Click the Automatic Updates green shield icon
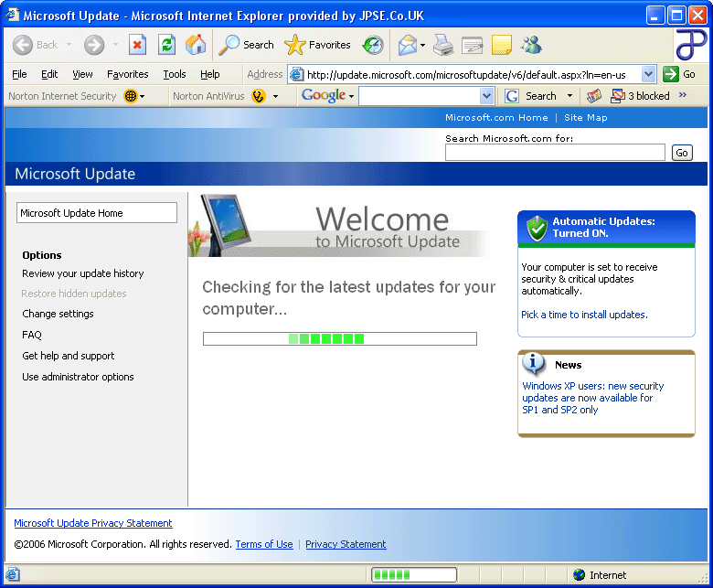Image resolution: width=713 pixels, height=588 pixels. click(537, 229)
